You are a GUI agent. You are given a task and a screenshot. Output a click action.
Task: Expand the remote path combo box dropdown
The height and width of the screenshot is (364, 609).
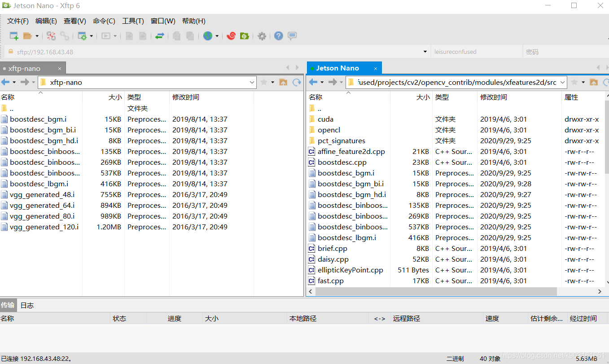coord(562,82)
